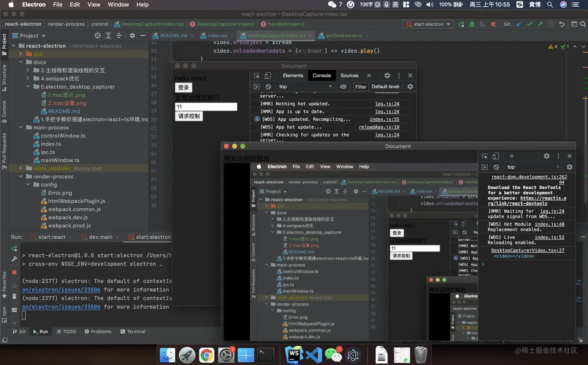The image size is (588, 365).
Task: Open the README.md editor tab
Action: click(173, 35)
